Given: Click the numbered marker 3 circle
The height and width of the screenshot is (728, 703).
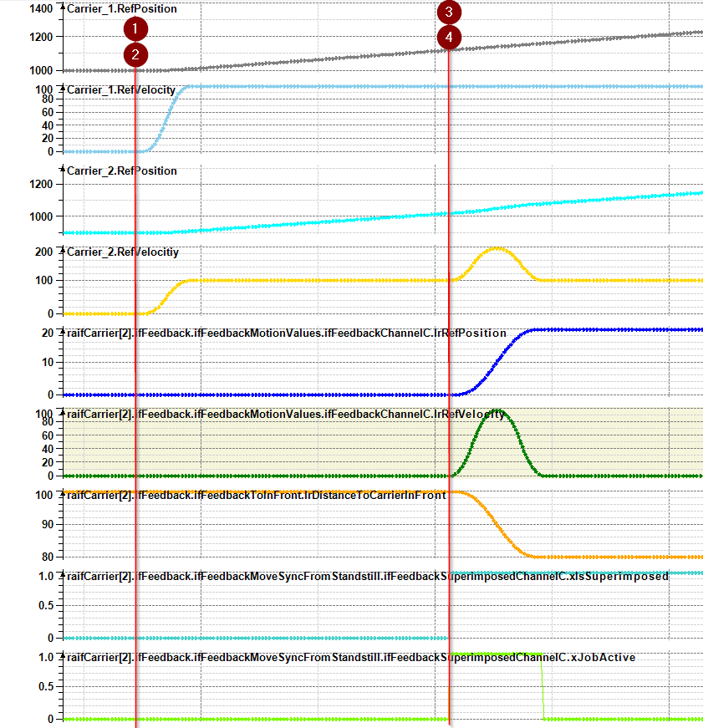Looking at the screenshot, I should point(450,12).
